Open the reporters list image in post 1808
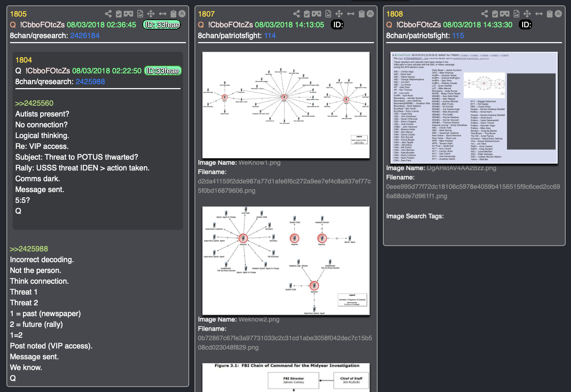571x392 pixels. pos(474,108)
